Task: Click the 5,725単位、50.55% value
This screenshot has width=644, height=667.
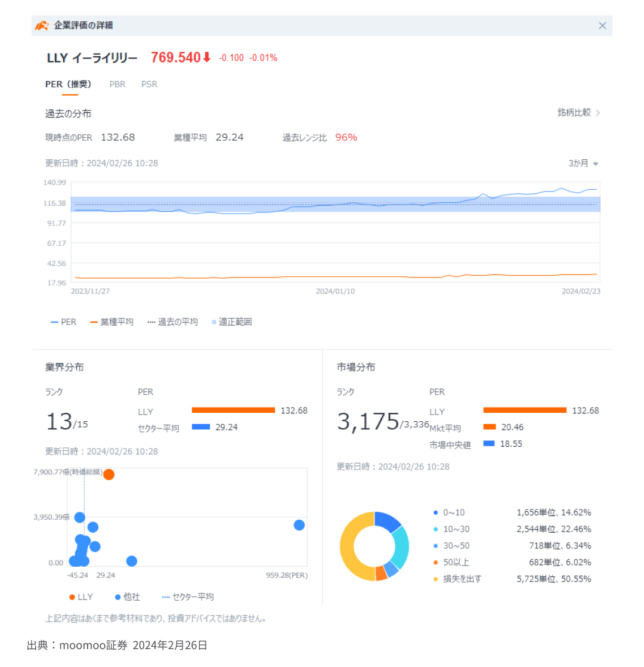Action: pyautogui.click(x=554, y=579)
